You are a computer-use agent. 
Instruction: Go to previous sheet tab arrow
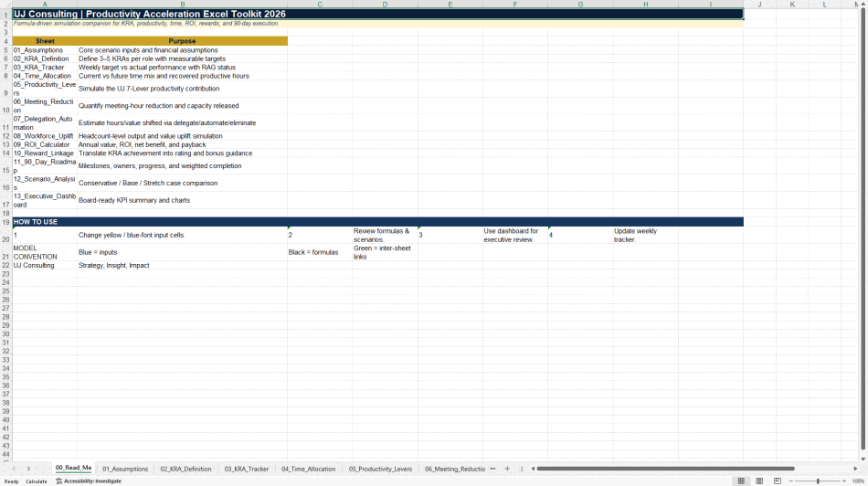(14, 469)
